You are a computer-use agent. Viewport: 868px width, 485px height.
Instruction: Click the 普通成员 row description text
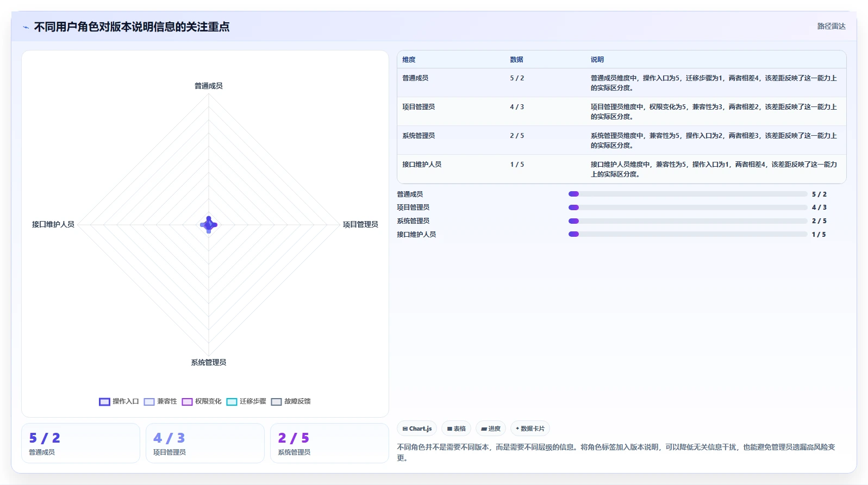click(714, 83)
